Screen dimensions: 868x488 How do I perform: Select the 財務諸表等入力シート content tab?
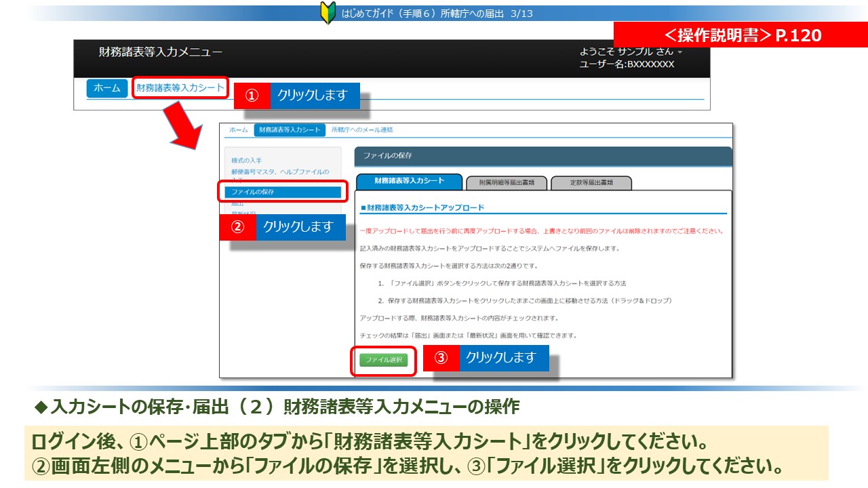tap(409, 182)
